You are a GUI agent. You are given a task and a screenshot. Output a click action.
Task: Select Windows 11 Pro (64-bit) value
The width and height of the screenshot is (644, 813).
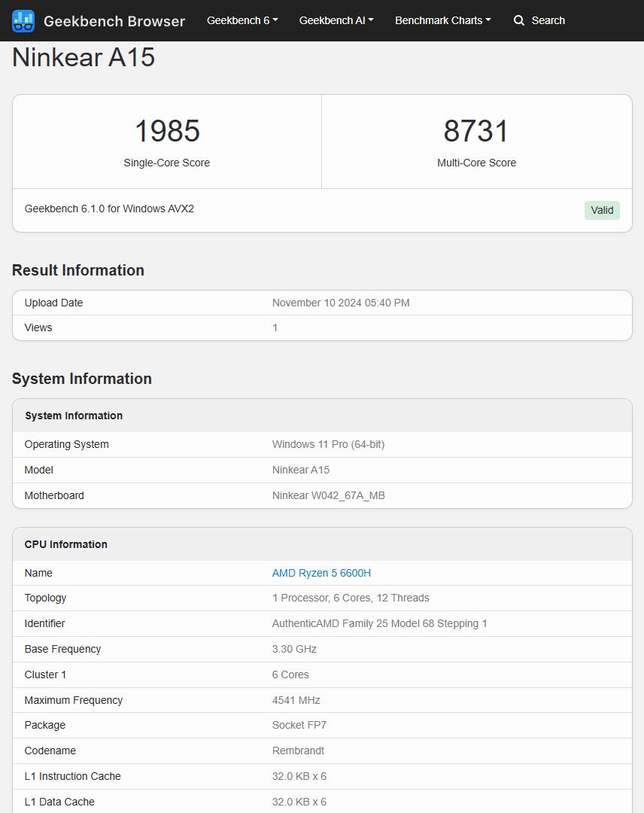329,444
